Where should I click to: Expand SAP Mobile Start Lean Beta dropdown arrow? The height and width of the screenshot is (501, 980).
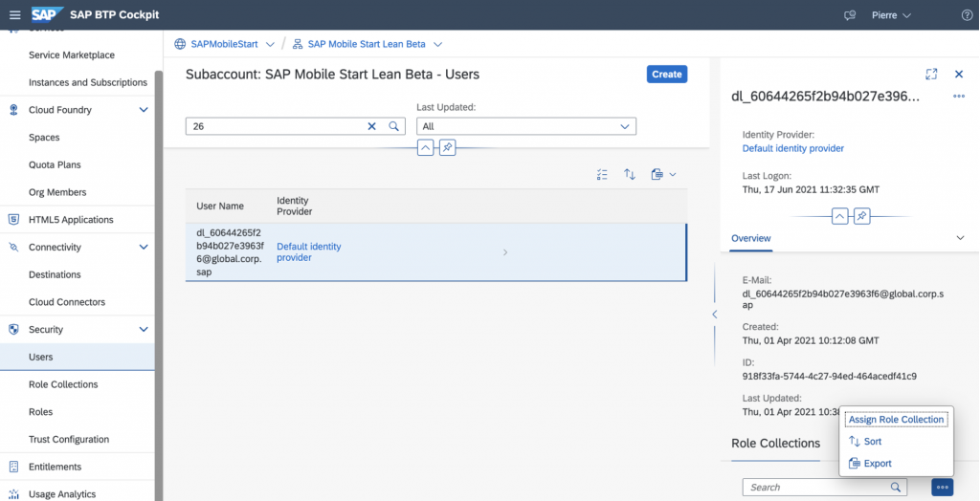[437, 44]
